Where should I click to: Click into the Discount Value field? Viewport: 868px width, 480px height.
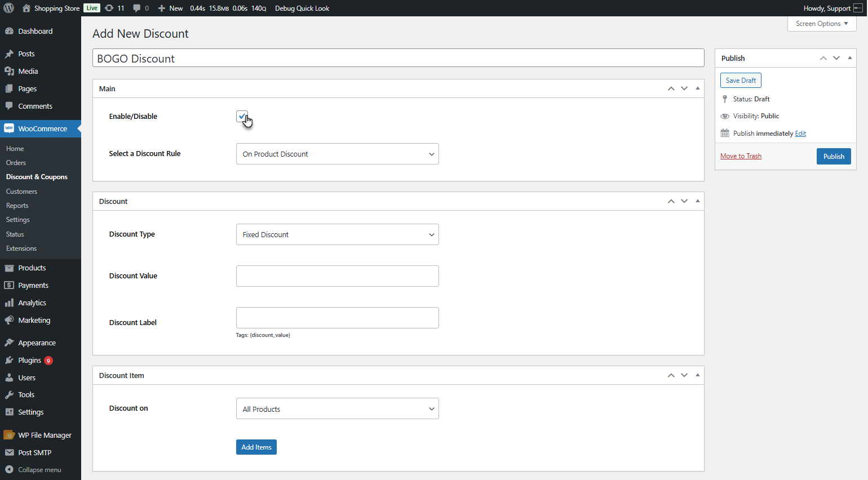[338, 276]
